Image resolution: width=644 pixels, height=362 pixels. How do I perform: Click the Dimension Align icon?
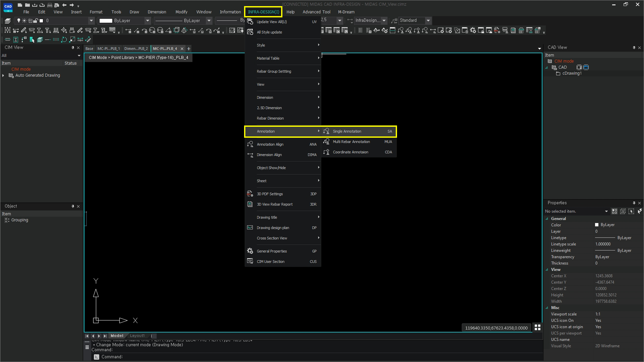coord(250,155)
